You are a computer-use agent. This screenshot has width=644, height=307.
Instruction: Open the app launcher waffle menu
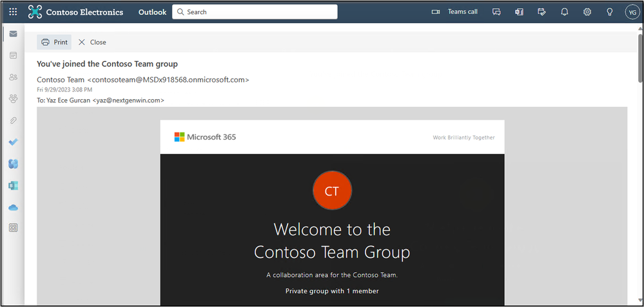(x=13, y=12)
